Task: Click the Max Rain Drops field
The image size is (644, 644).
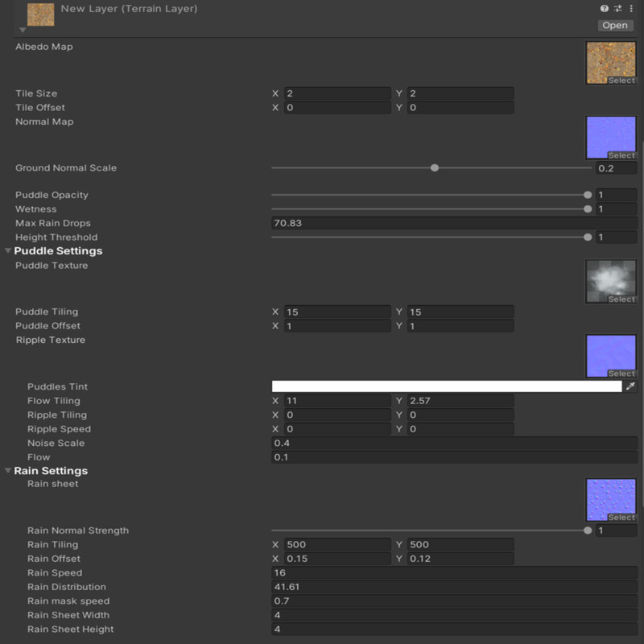Action: click(455, 223)
